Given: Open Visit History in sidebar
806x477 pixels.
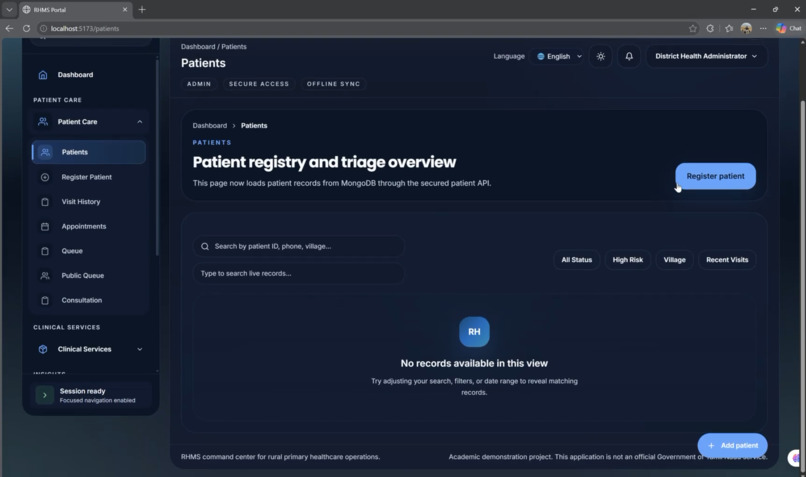Looking at the screenshot, I should click(x=88, y=202).
